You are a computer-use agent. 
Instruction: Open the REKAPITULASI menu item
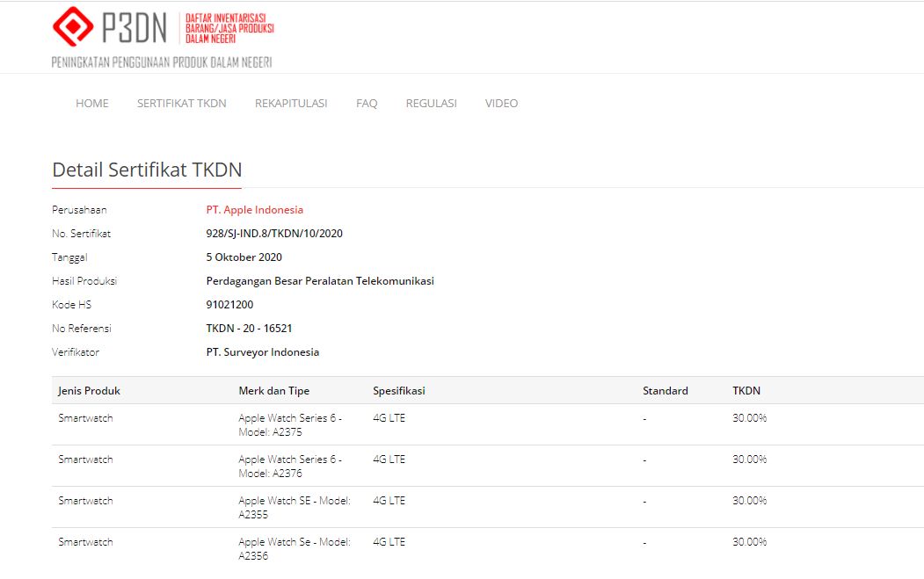[291, 103]
